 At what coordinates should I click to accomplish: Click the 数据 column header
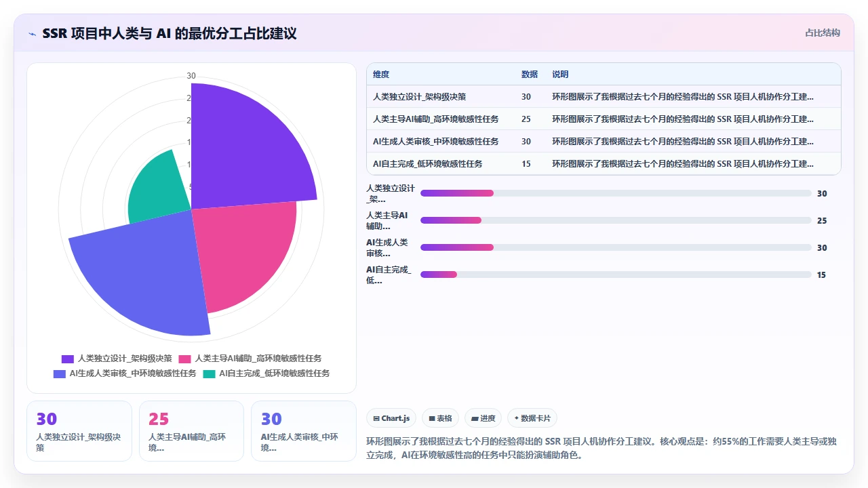click(x=530, y=75)
